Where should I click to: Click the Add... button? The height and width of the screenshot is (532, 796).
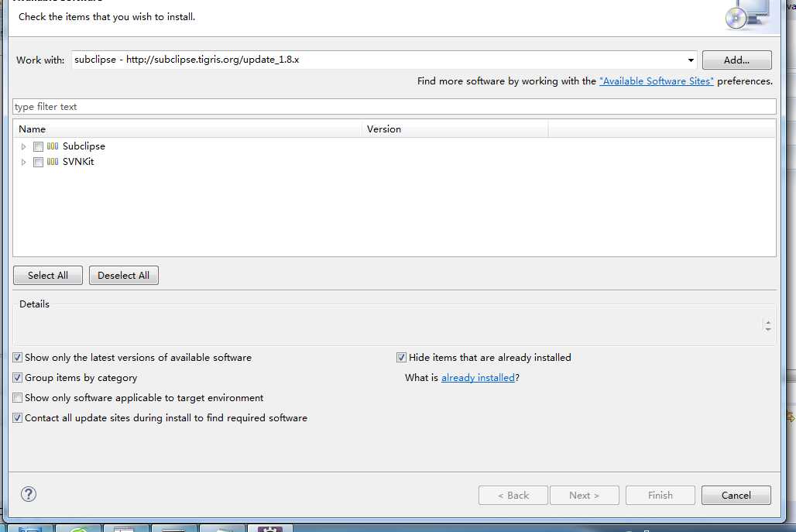point(736,60)
